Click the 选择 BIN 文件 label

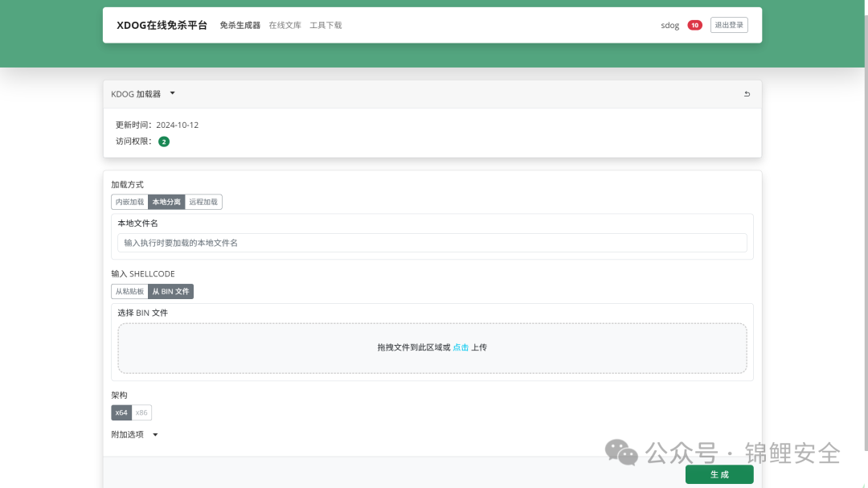coord(142,313)
